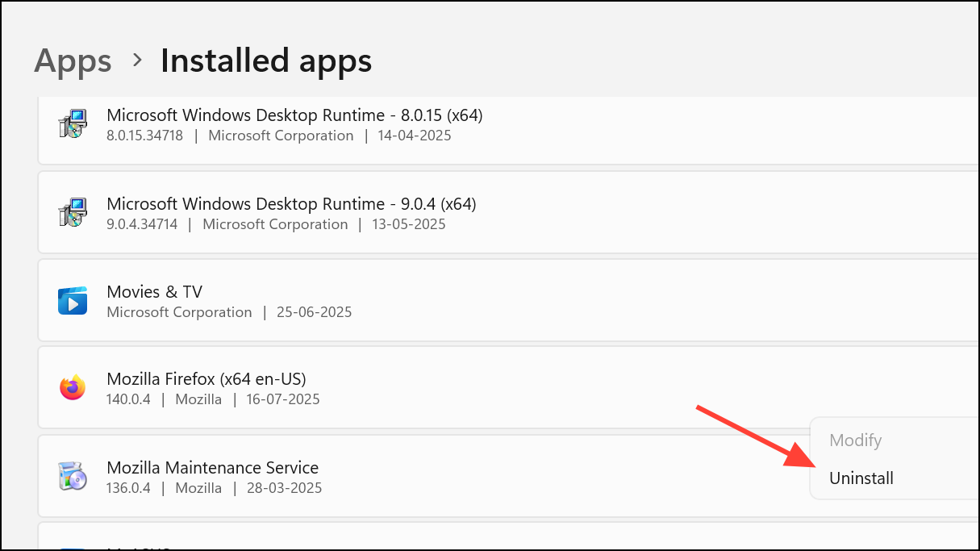This screenshot has width=980, height=551.
Task: Click the Movies & TV app icon
Action: [x=73, y=301]
